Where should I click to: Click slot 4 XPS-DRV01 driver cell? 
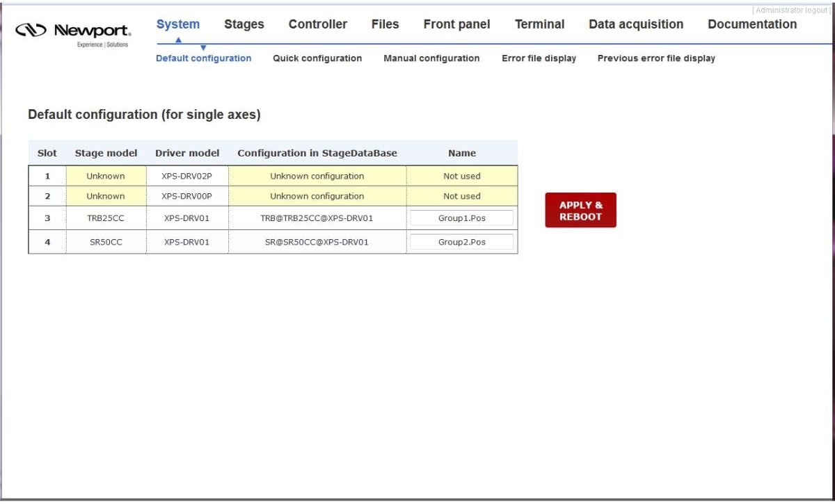click(187, 242)
